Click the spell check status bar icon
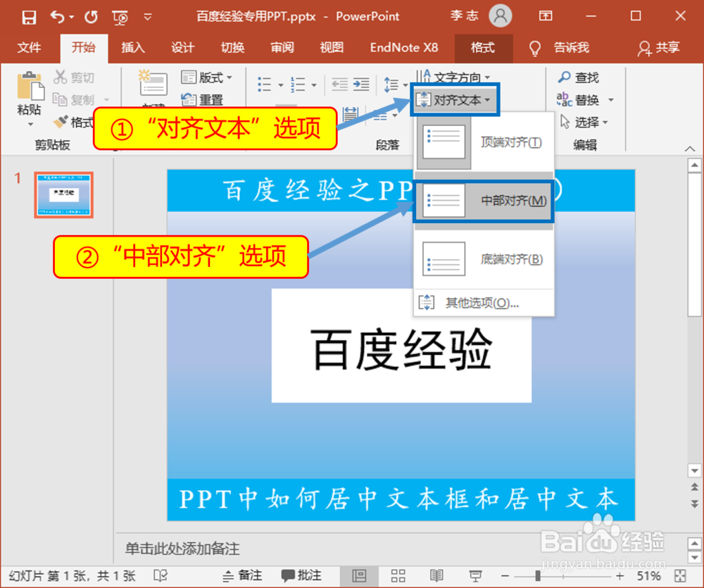Viewport: 704px width, 588px height. [161, 575]
